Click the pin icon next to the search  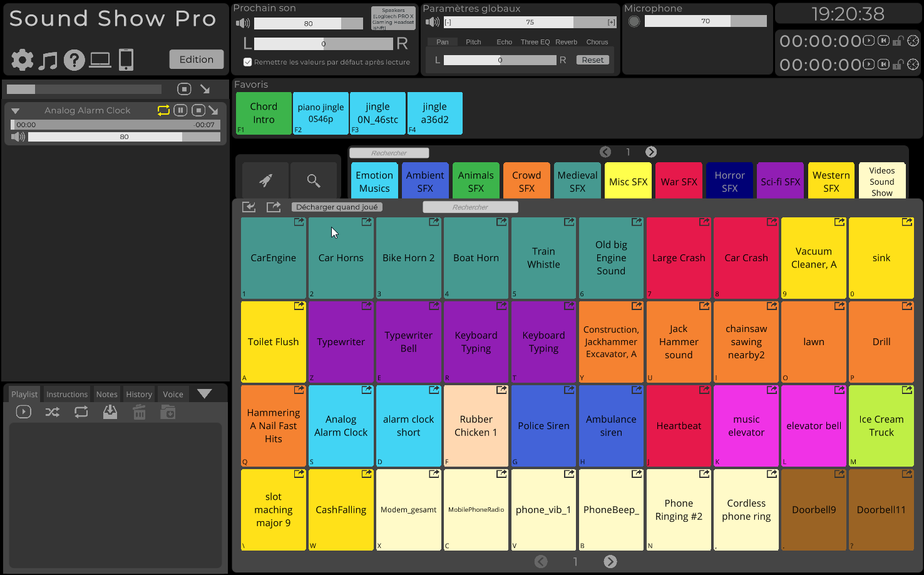265,180
